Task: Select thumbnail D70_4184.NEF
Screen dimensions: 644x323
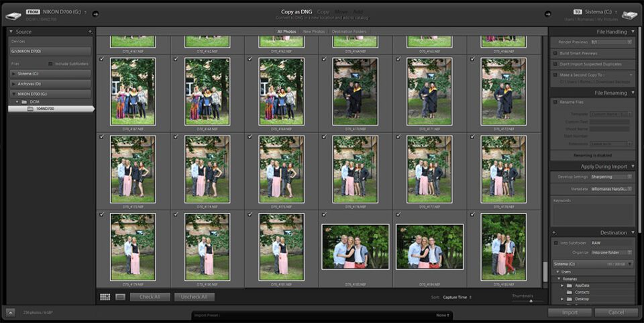Action: pyautogui.click(x=429, y=246)
